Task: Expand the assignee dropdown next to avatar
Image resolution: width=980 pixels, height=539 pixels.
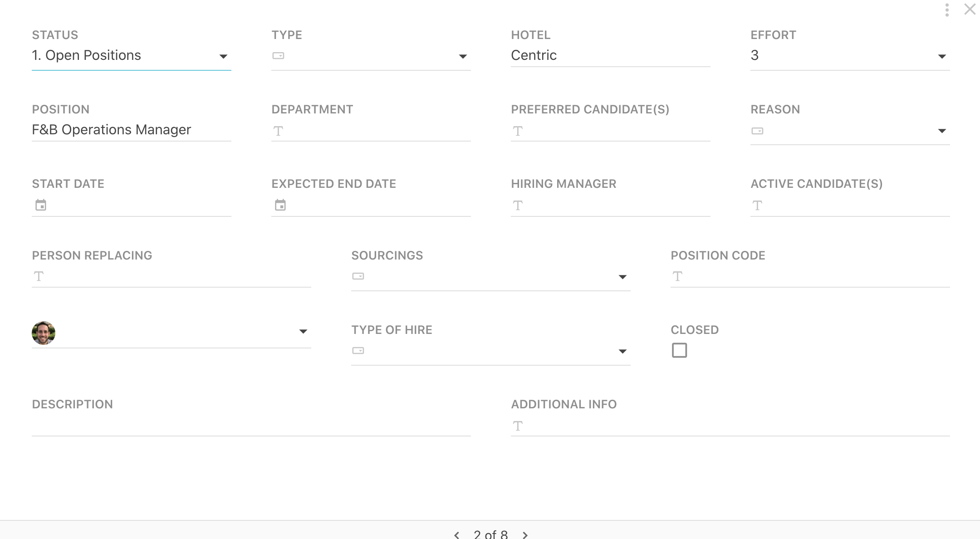Action: pos(303,331)
